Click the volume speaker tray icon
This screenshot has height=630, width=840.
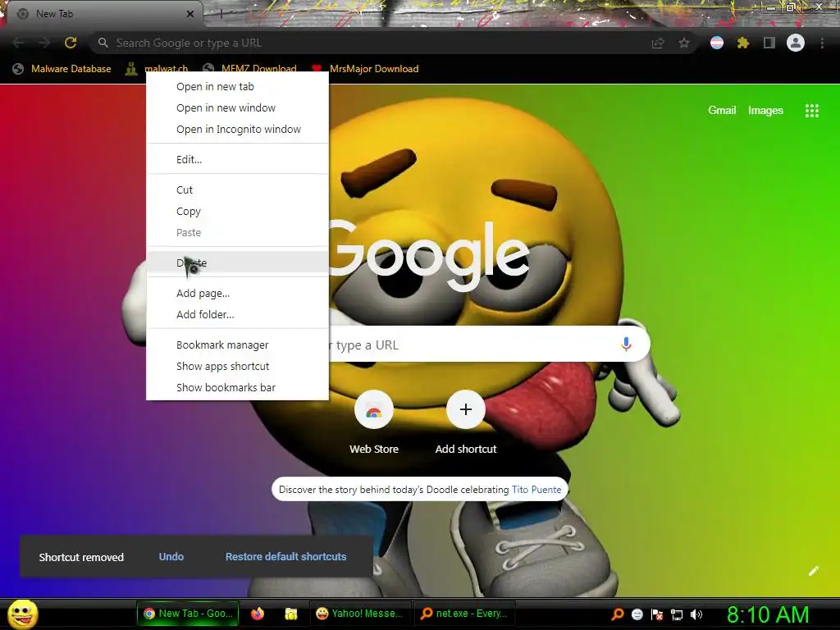pos(696,614)
